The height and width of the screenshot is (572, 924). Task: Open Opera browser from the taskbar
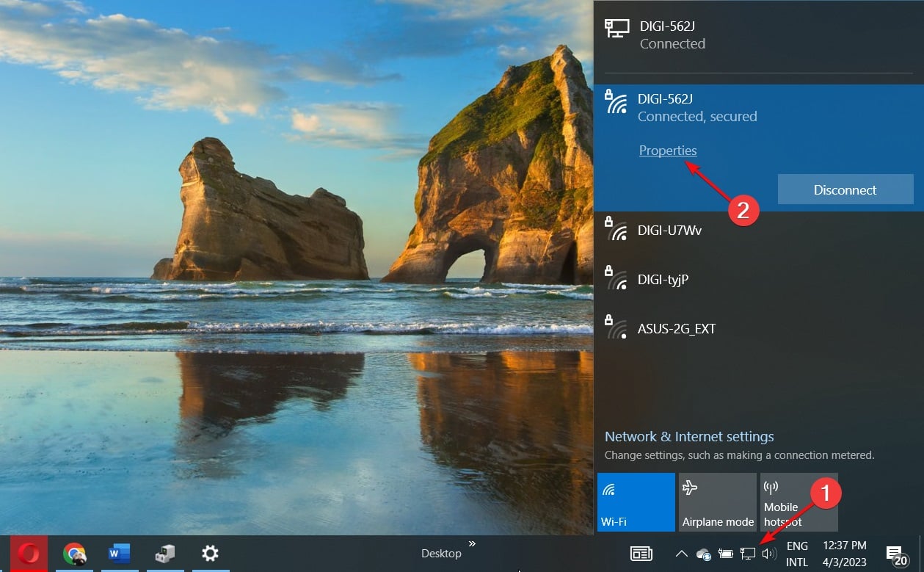click(29, 554)
